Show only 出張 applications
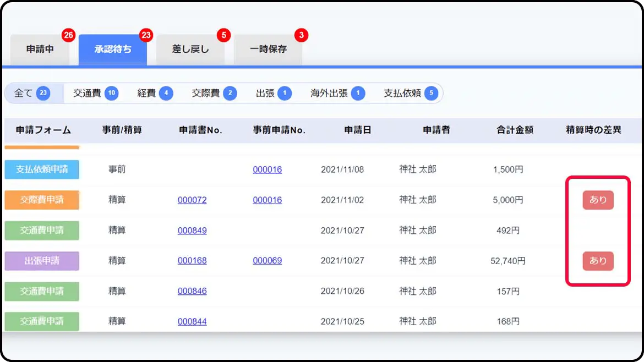 (x=273, y=94)
